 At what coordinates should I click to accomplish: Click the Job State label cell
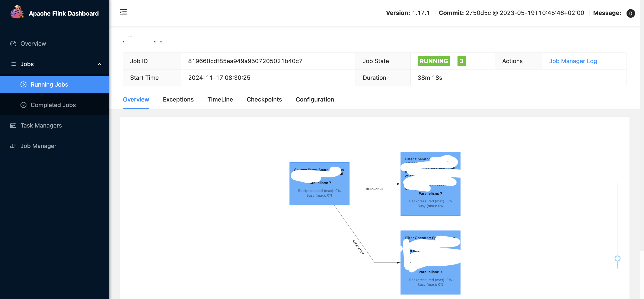pos(383,61)
